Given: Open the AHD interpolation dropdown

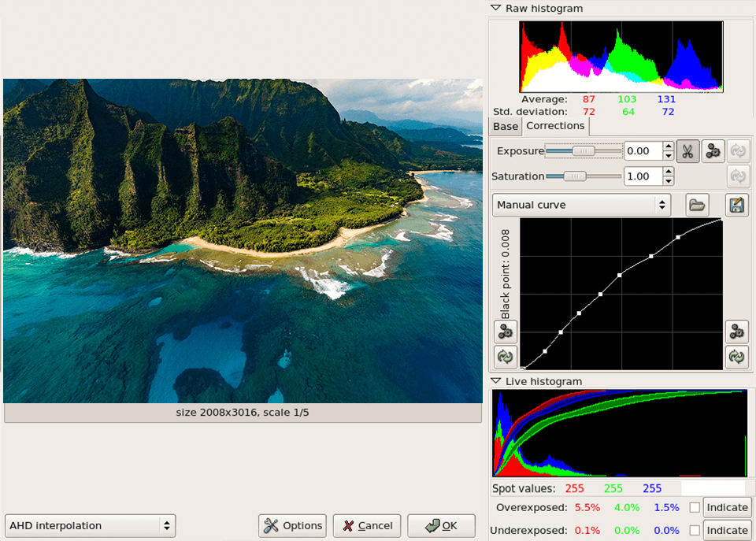Looking at the screenshot, I should click(91, 525).
